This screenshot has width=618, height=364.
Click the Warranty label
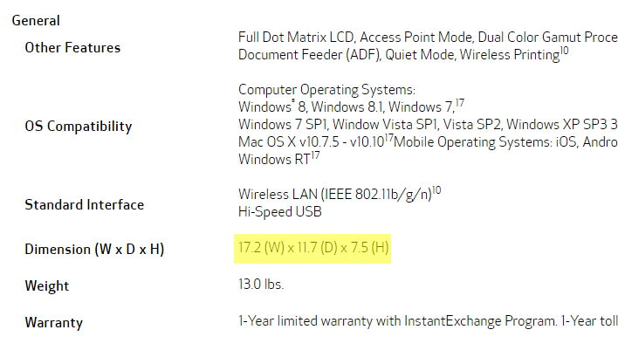coord(54,323)
